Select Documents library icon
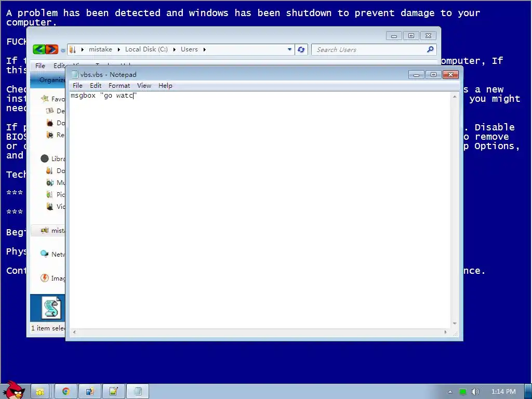 pos(49,170)
